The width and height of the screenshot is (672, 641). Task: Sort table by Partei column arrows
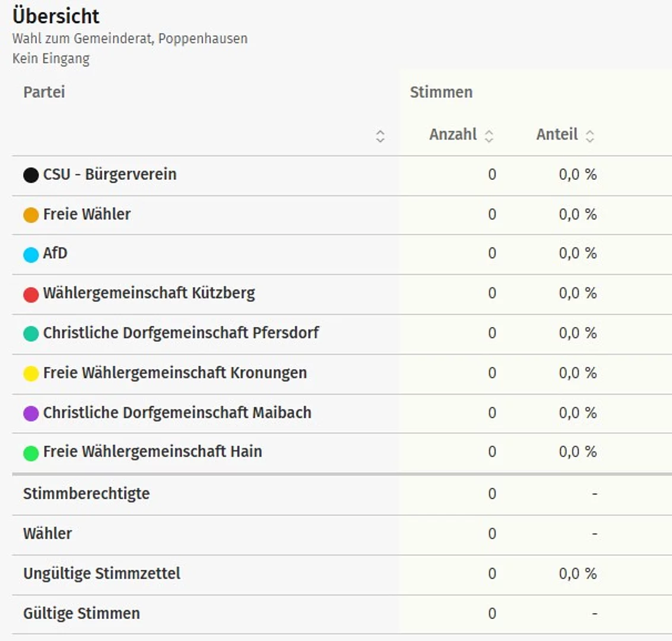[381, 136]
